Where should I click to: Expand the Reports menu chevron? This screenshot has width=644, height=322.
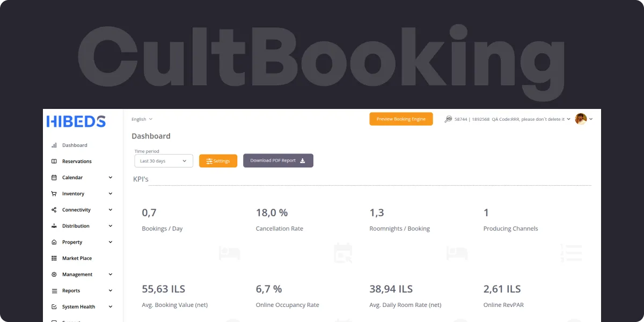click(x=111, y=291)
